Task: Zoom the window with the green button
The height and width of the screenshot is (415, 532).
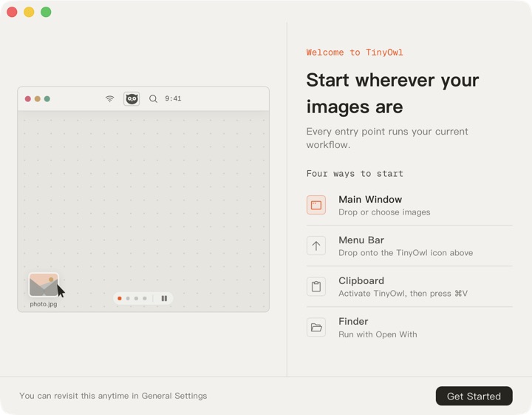Action: point(46,12)
